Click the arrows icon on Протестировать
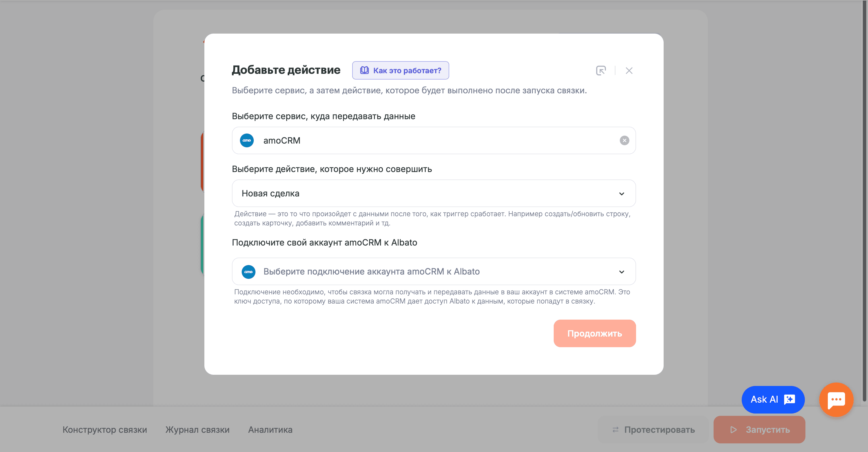The height and width of the screenshot is (452, 868). tap(615, 430)
